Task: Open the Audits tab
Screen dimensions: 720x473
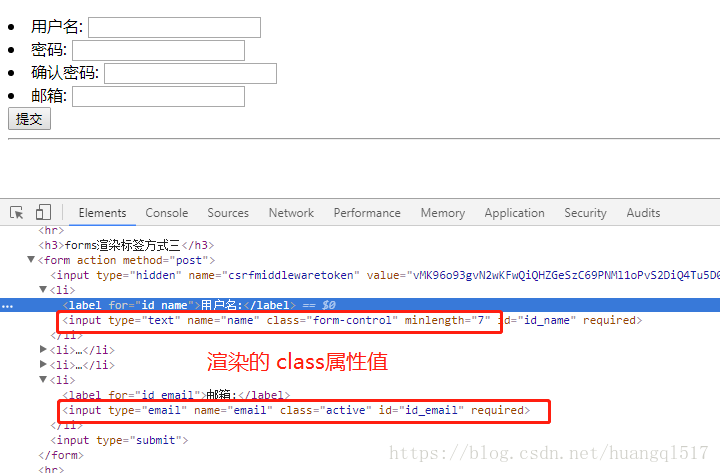Action: (x=643, y=213)
